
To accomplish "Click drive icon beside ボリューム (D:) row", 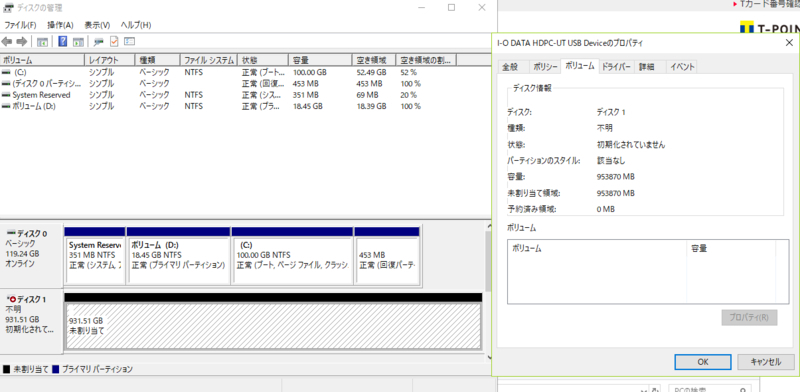I will (x=6, y=106).
